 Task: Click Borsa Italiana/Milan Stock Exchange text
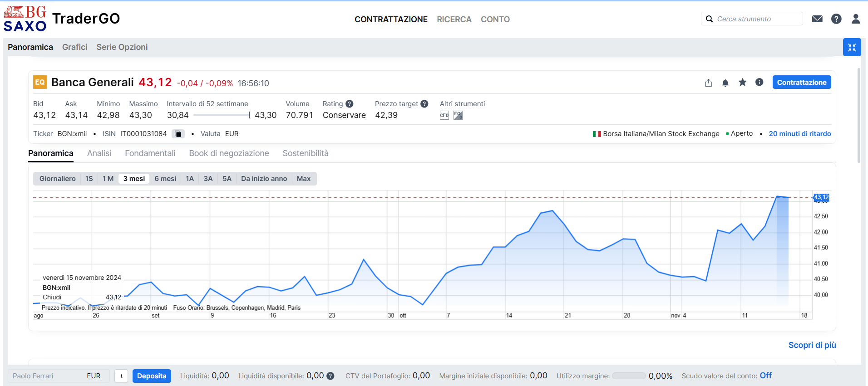click(661, 134)
